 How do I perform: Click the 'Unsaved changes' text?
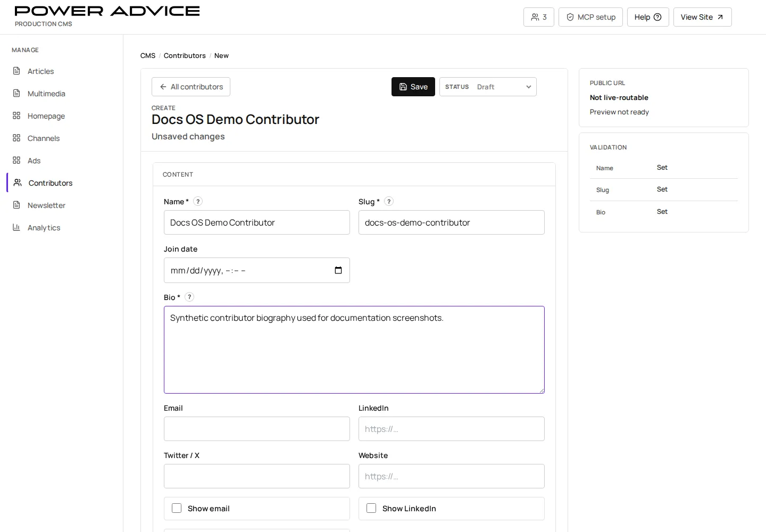(x=188, y=136)
